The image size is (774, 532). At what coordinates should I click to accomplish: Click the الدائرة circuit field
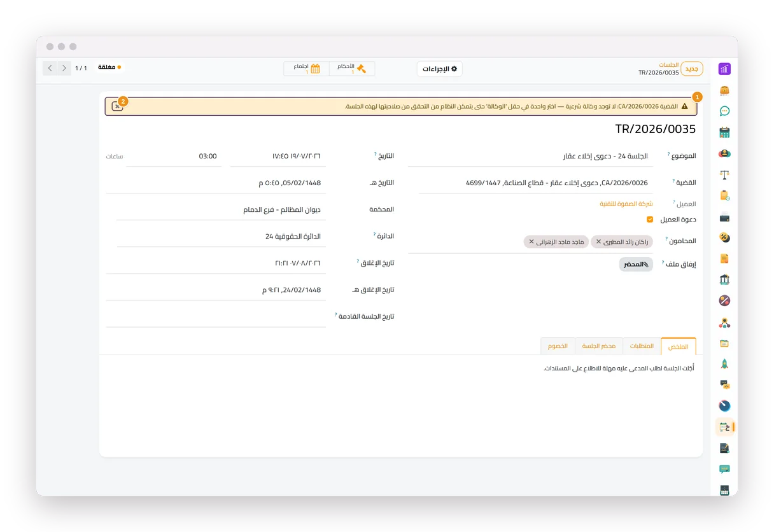[221, 237]
